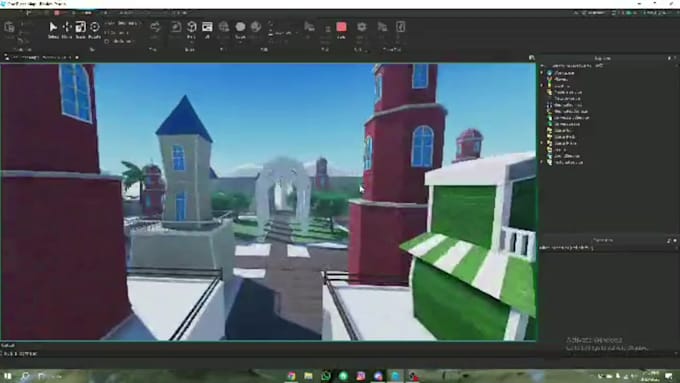Expand the StarterPlayer node in Explorer
Image resolution: width=680 pixels, height=383 pixels.
point(542,143)
